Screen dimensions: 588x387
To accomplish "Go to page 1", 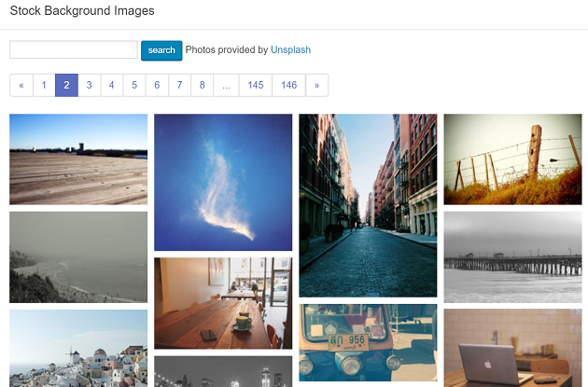I will [44, 86].
